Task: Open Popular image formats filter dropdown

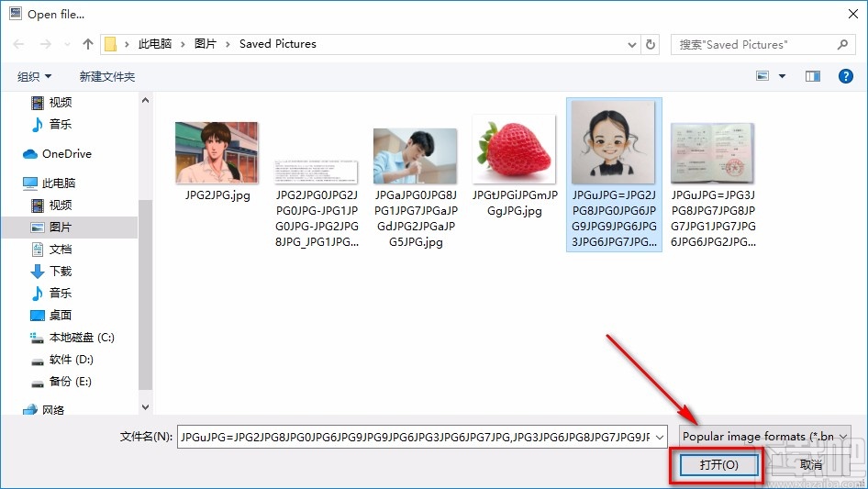Action: click(x=765, y=437)
